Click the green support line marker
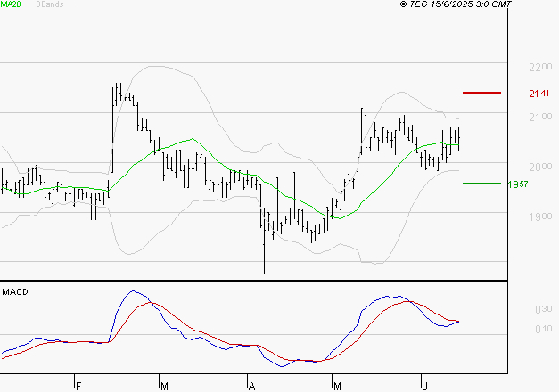Image resolution: width=559 pixels, height=392 pixels. tap(481, 183)
